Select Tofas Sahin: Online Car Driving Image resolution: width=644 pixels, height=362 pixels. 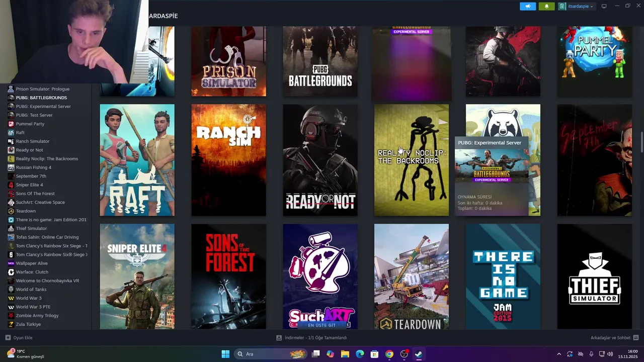point(47,237)
